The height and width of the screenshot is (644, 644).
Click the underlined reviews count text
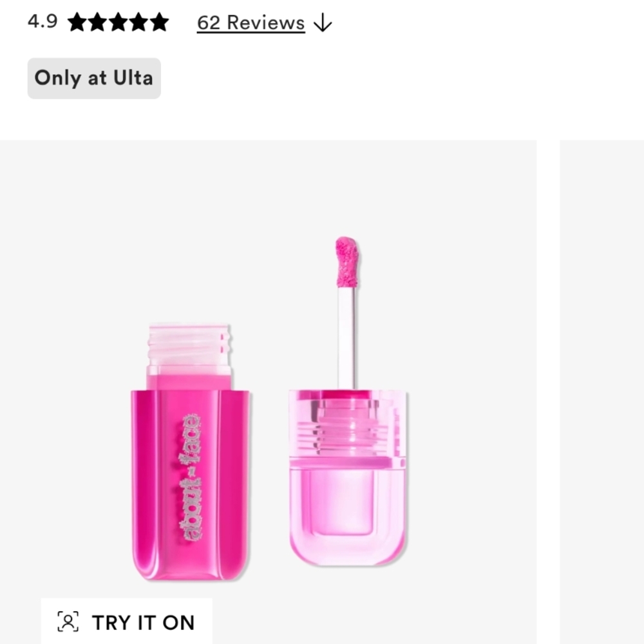pyautogui.click(x=251, y=23)
